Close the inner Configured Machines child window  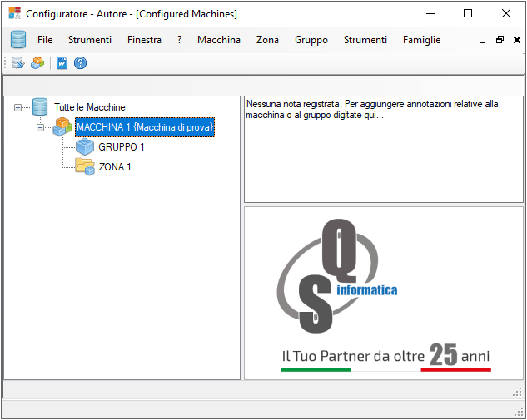coord(517,40)
